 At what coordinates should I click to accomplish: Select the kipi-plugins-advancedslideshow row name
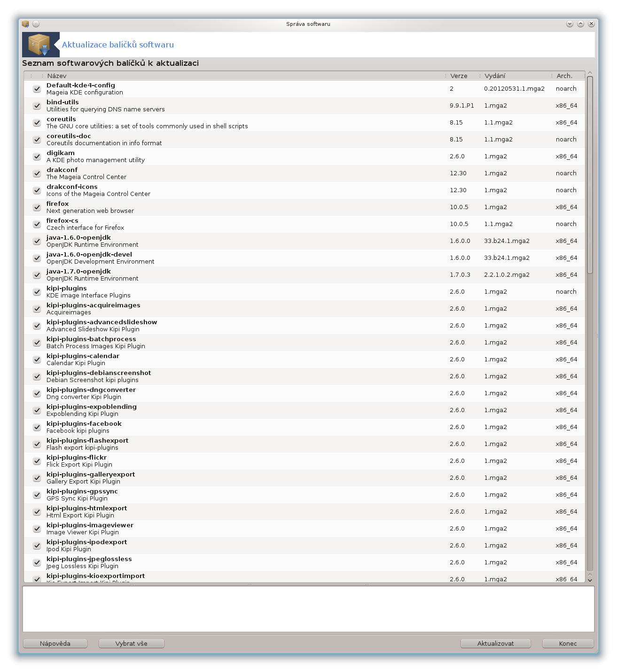pyautogui.click(x=102, y=322)
